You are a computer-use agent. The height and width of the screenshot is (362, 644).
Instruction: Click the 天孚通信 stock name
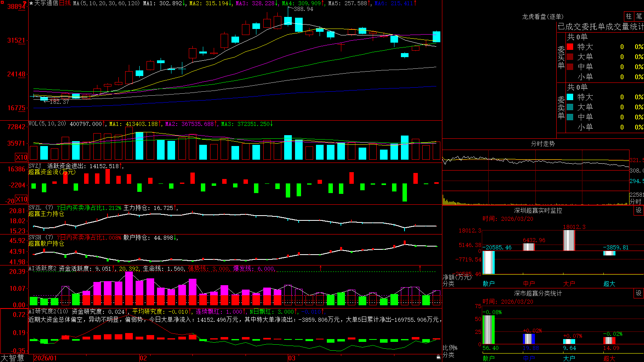[x=46, y=3]
